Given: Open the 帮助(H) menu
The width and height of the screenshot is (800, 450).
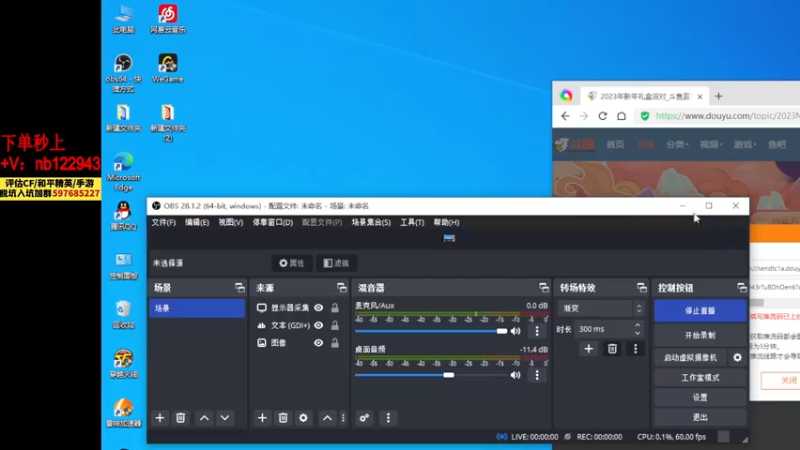Looking at the screenshot, I should click(x=446, y=222).
